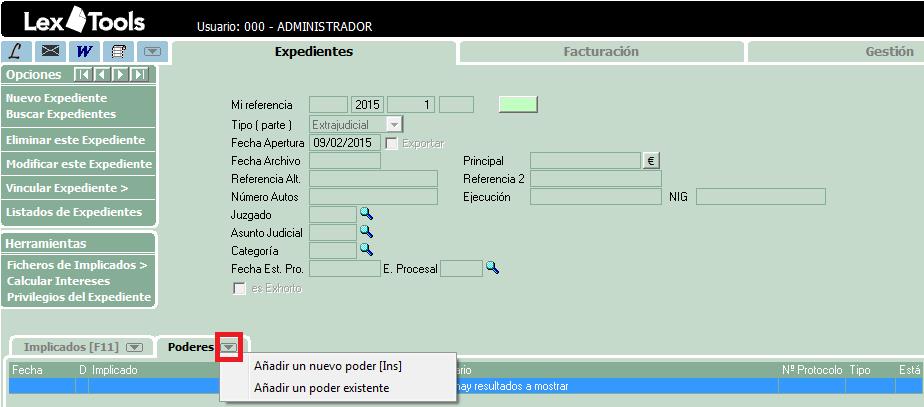Open the mail envelope icon
This screenshot has height=407, width=924.
[50, 51]
